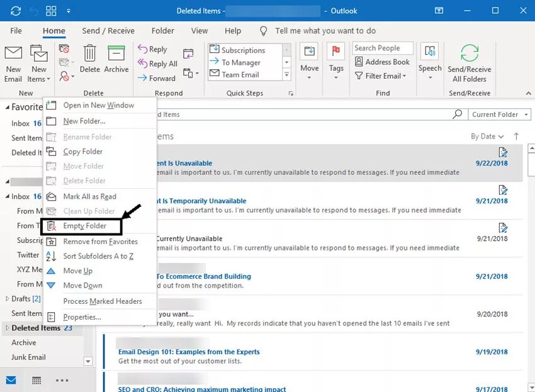Switch to Mail view icon
The width and height of the screenshot is (535, 392).
pos(11,379)
